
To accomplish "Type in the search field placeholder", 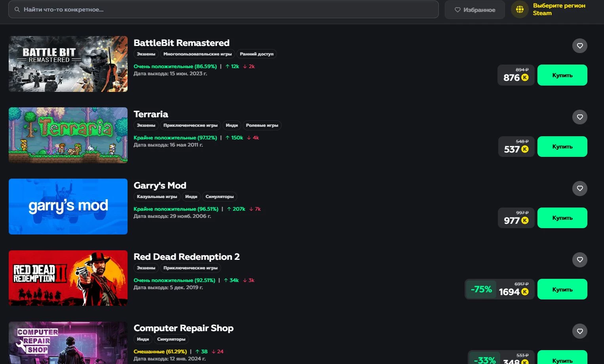I will 222,10.
